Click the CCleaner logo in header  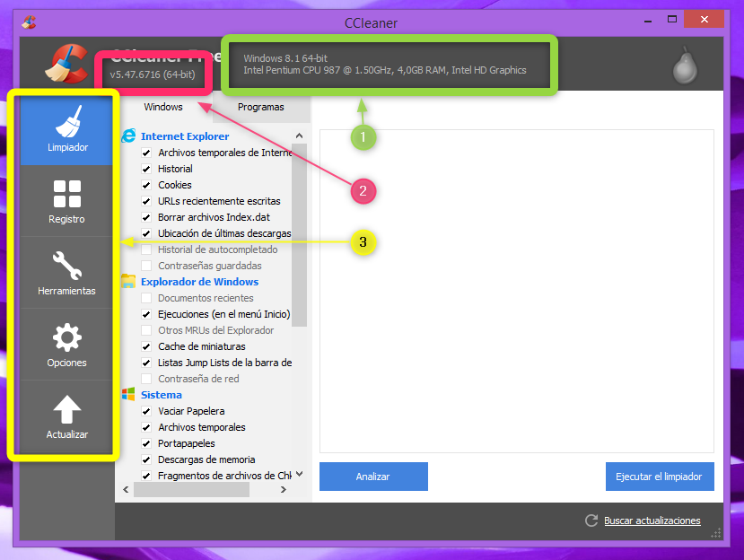[67, 64]
